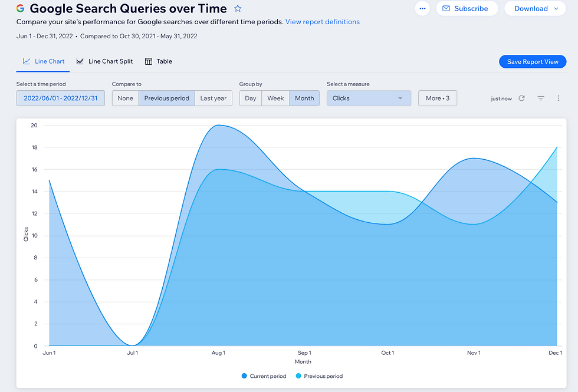The image size is (578, 392).
Task: Open the time period date range picker
Action: click(x=60, y=98)
